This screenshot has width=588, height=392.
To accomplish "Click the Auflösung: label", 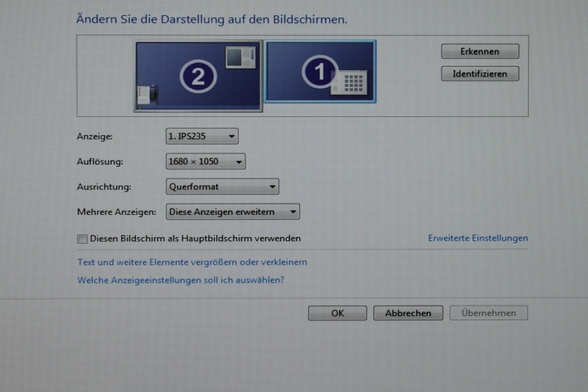I will [100, 161].
